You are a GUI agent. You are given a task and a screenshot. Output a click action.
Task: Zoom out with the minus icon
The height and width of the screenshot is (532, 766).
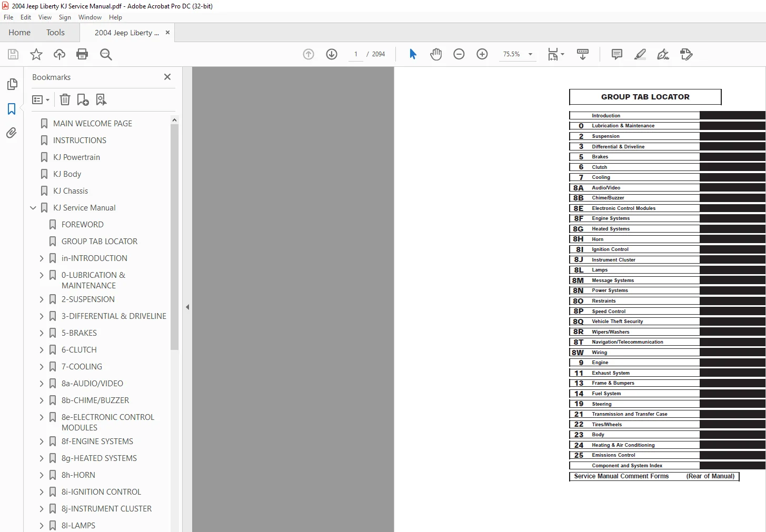pos(459,54)
